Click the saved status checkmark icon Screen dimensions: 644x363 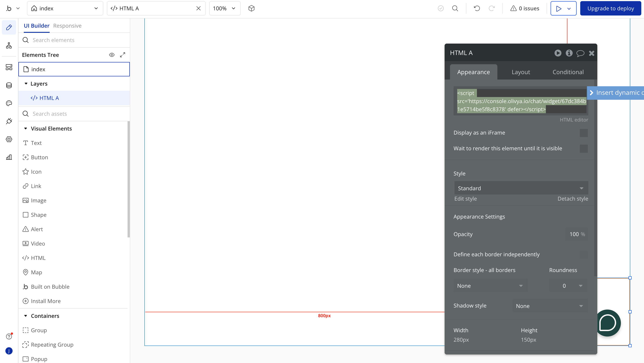pyautogui.click(x=441, y=8)
